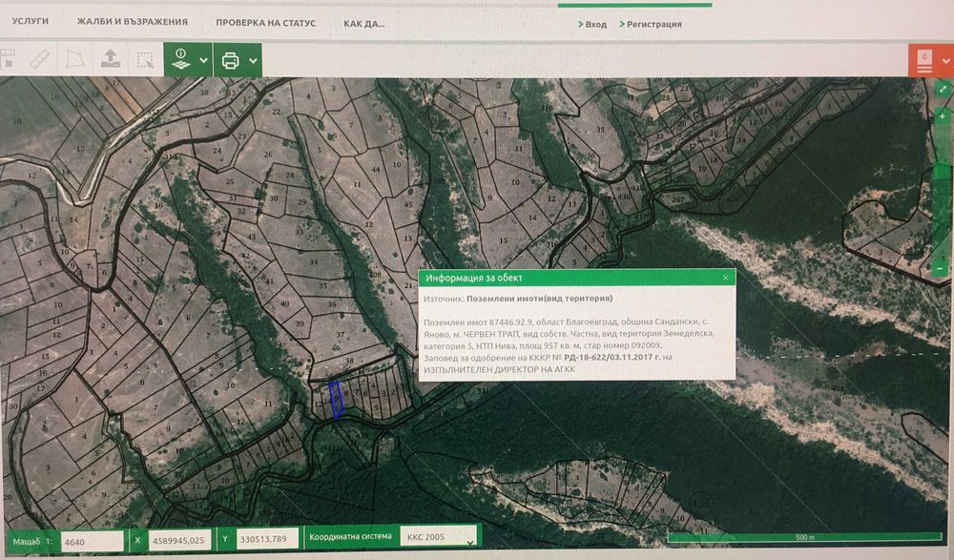Expand the print options dropdown arrow
The image size is (954, 560).
point(253,60)
